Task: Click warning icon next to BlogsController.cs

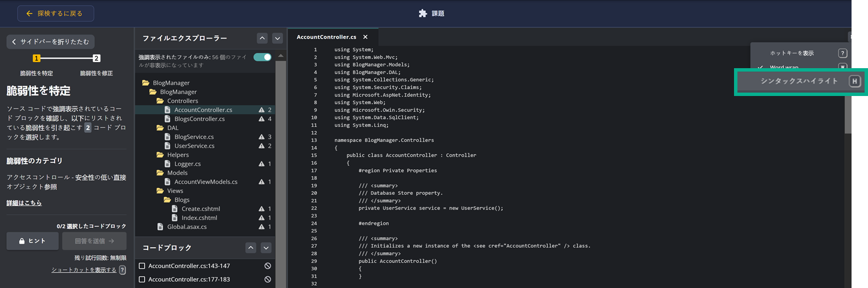Action: click(262, 119)
